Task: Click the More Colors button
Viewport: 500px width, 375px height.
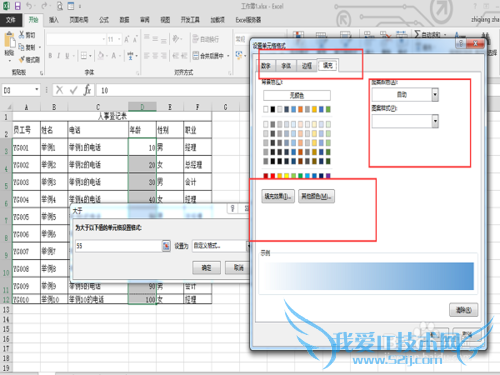Action: [316, 196]
